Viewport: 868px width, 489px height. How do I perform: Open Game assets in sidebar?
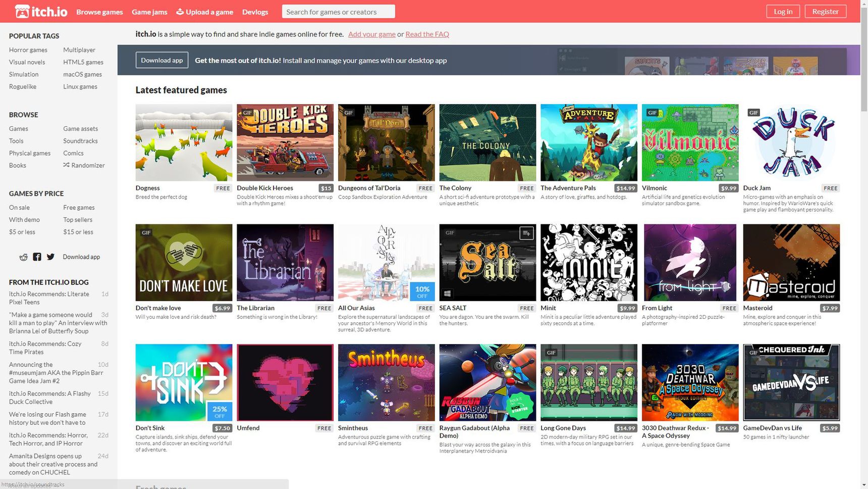(x=81, y=129)
